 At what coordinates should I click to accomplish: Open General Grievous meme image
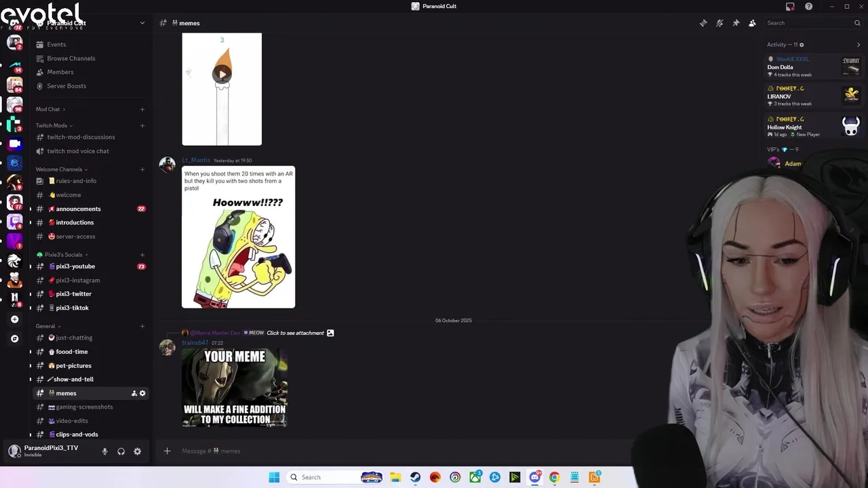click(235, 388)
